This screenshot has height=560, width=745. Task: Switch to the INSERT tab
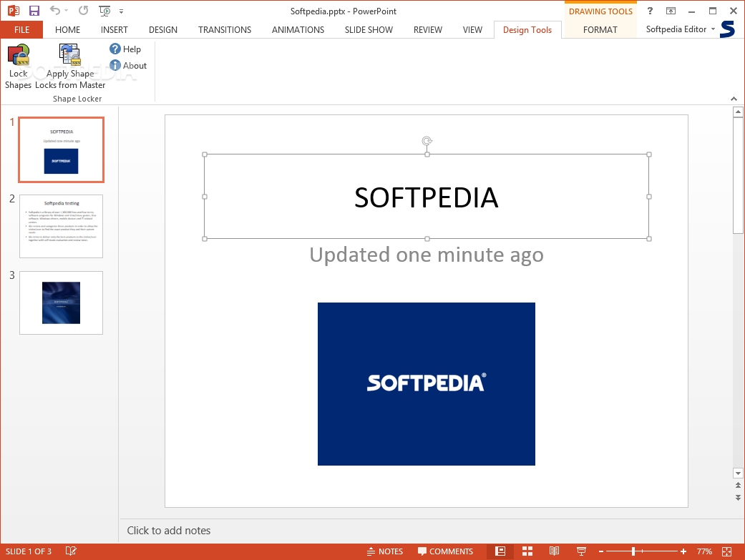pyautogui.click(x=114, y=29)
